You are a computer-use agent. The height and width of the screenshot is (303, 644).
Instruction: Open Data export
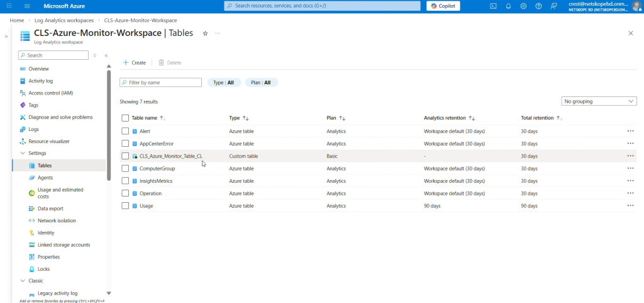(50, 209)
